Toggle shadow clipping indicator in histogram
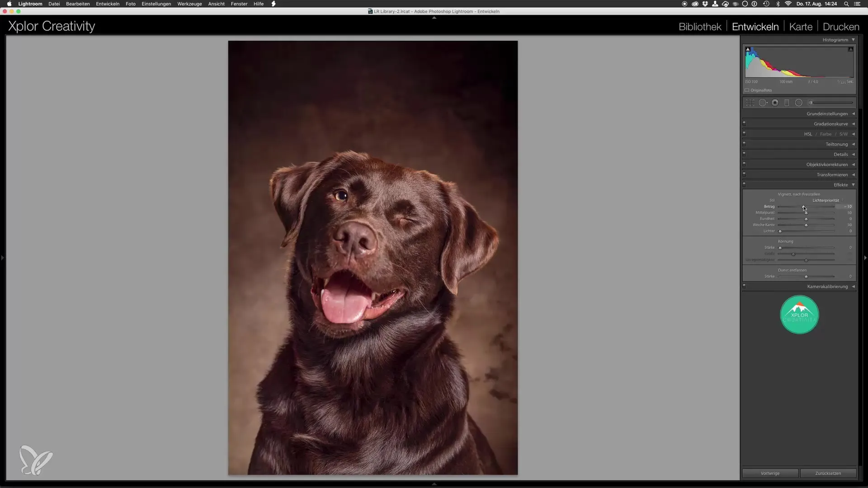 (748, 49)
